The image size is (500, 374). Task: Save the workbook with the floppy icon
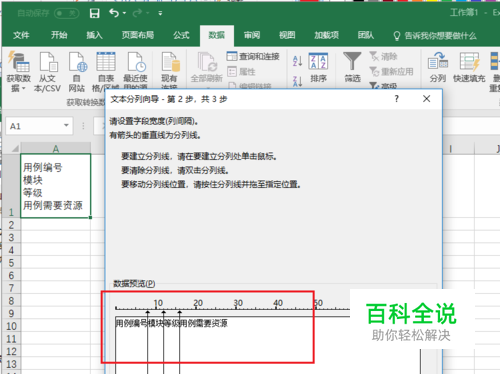95,13
